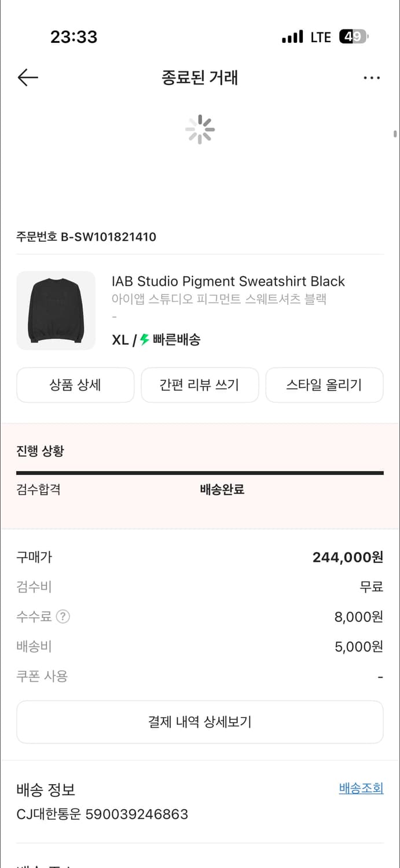Image resolution: width=400 pixels, height=868 pixels.
Task: Tap the cellular signal bars icon
Action: tap(293, 36)
